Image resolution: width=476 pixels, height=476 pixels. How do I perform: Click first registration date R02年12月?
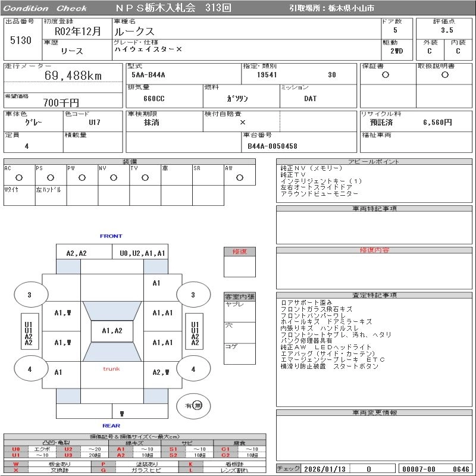[78, 31]
